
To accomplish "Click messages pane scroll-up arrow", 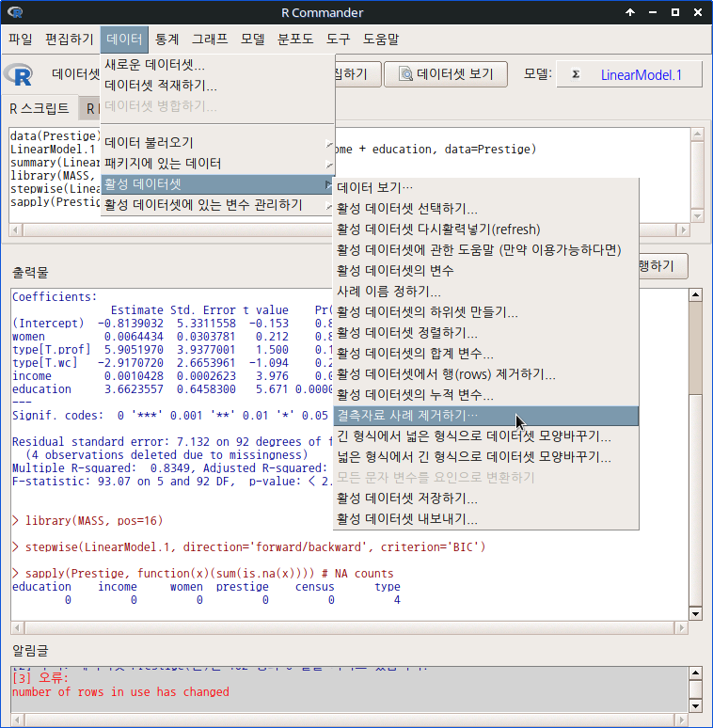I will tap(695, 673).
